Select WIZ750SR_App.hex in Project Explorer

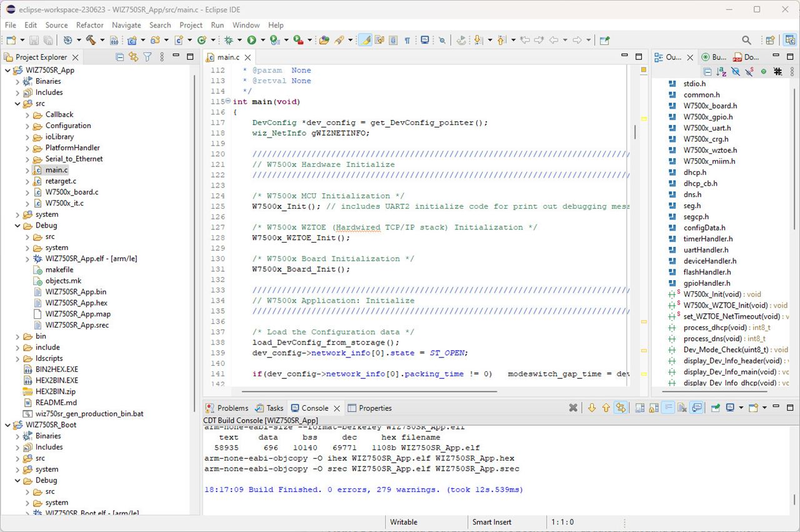point(76,303)
